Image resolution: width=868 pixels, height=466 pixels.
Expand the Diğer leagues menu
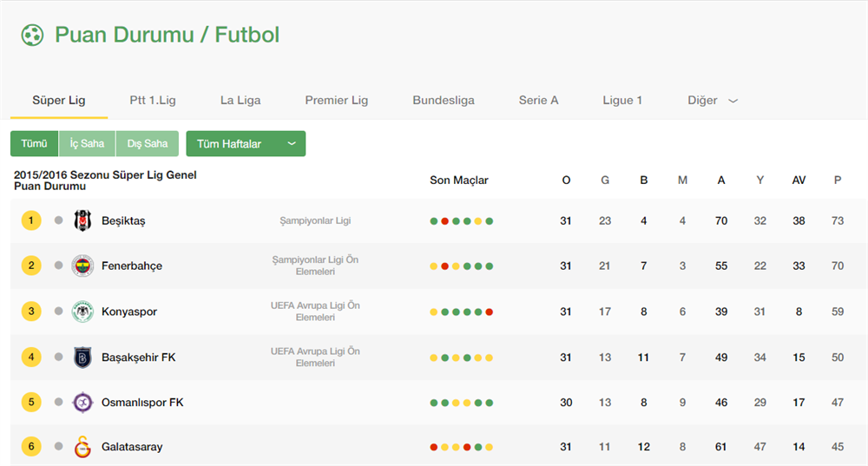(x=703, y=101)
